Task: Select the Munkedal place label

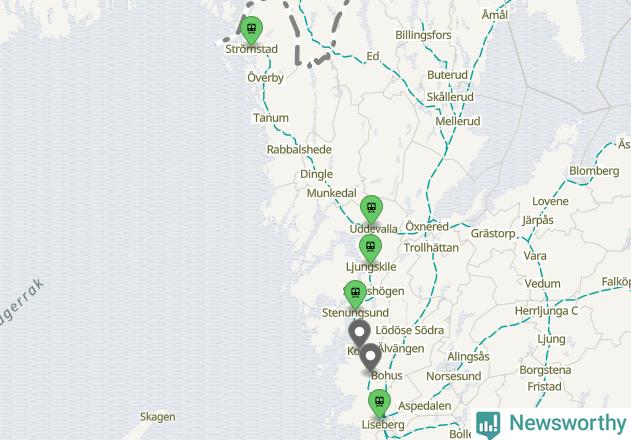Action: pos(332,193)
